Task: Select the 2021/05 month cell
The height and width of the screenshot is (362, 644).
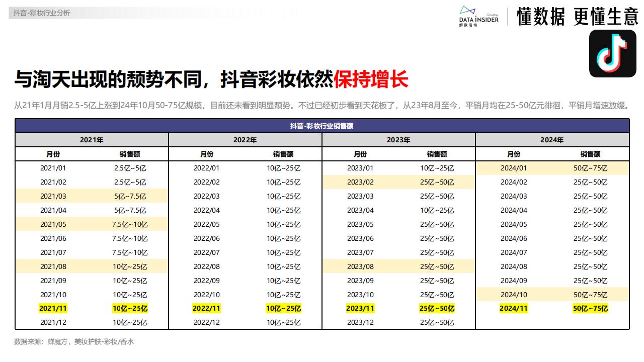Action: pyautogui.click(x=53, y=224)
